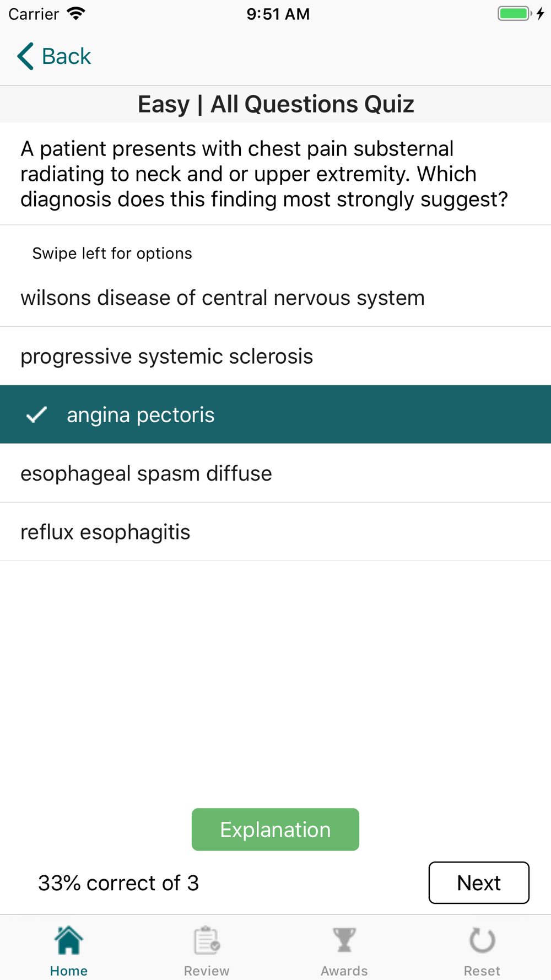Select answer wilsons disease of central nervous system
551x980 pixels.
click(x=223, y=298)
